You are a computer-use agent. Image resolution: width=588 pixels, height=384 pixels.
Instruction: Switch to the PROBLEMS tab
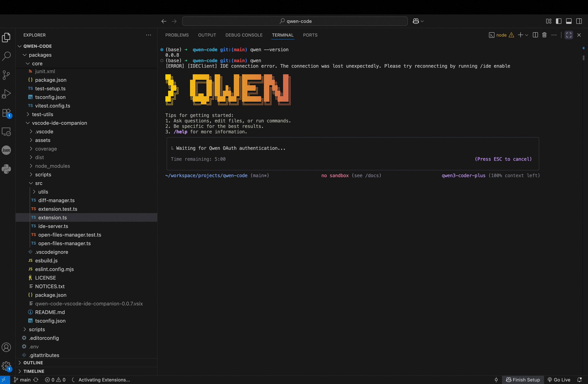click(177, 35)
